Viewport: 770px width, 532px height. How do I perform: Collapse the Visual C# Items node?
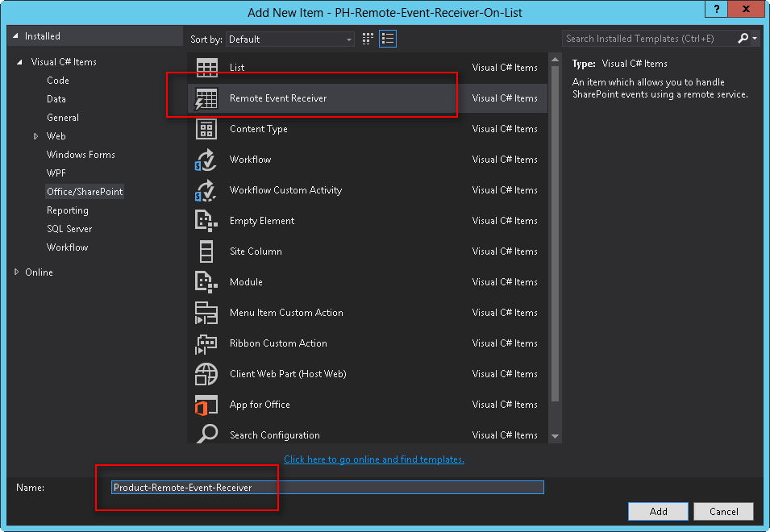point(18,62)
